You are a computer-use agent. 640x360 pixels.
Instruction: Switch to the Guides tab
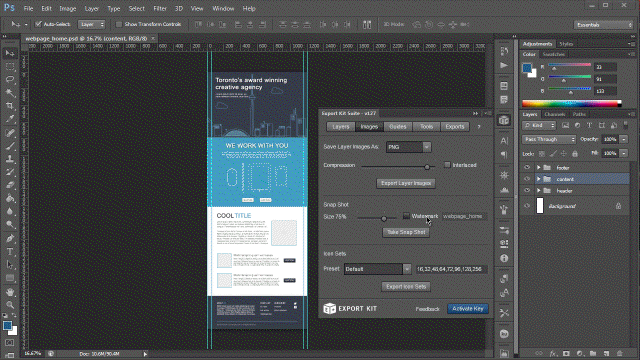(x=398, y=127)
